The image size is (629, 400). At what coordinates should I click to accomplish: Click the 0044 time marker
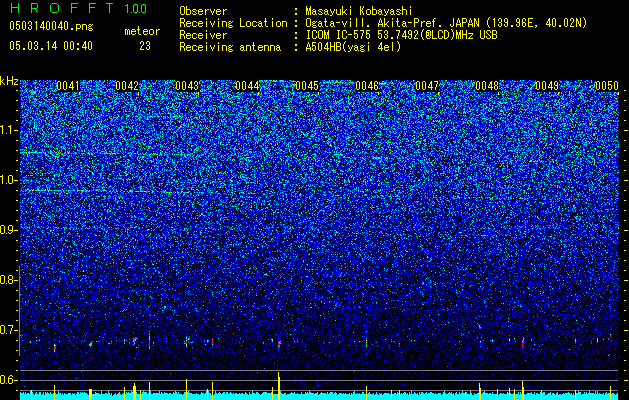tap(247, 86)
